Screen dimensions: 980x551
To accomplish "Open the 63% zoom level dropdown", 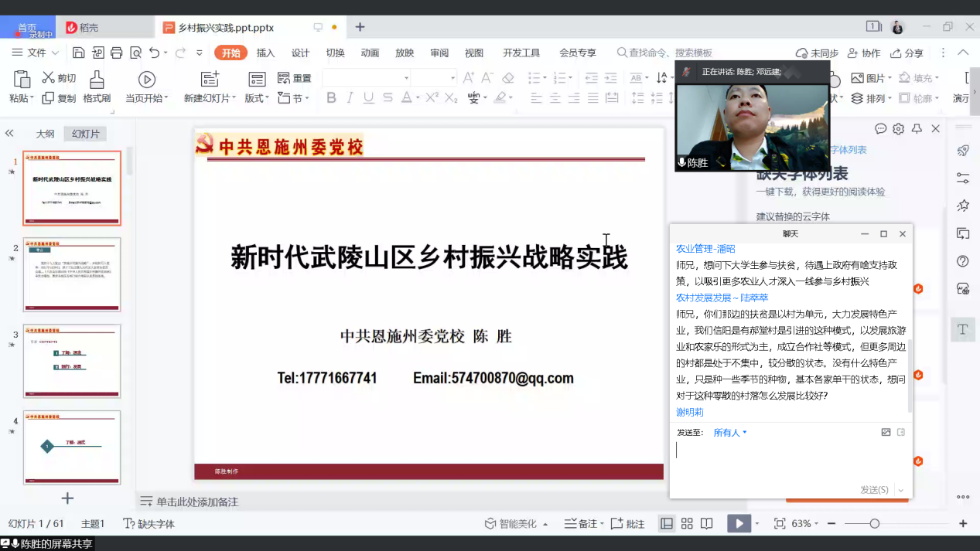I will [x=804, y=523].
